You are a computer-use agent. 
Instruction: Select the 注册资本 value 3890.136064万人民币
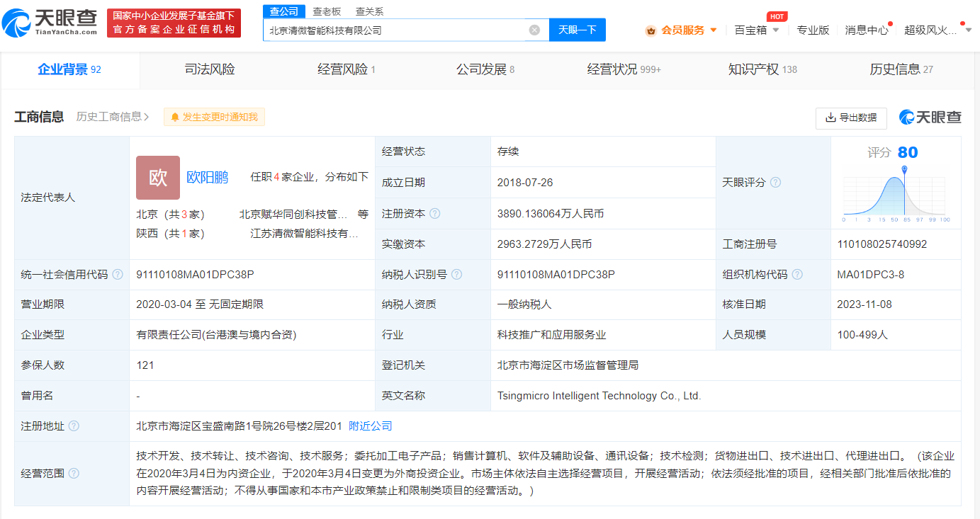[551, 213]
